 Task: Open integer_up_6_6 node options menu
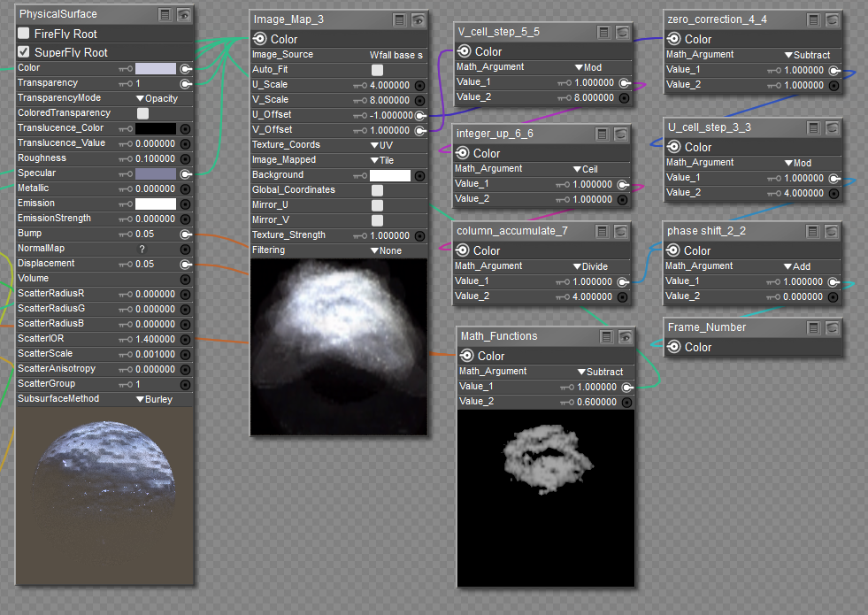coord(603,134)
